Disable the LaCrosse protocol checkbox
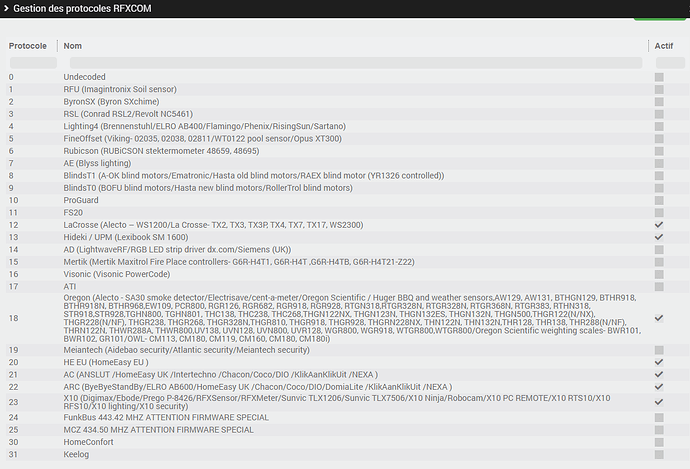Viewport: 690px width, 469px height. click(x=658, y=224)
